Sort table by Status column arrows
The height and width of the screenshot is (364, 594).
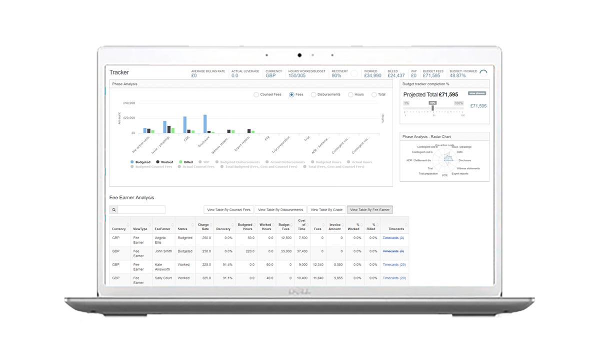(192, 225)
